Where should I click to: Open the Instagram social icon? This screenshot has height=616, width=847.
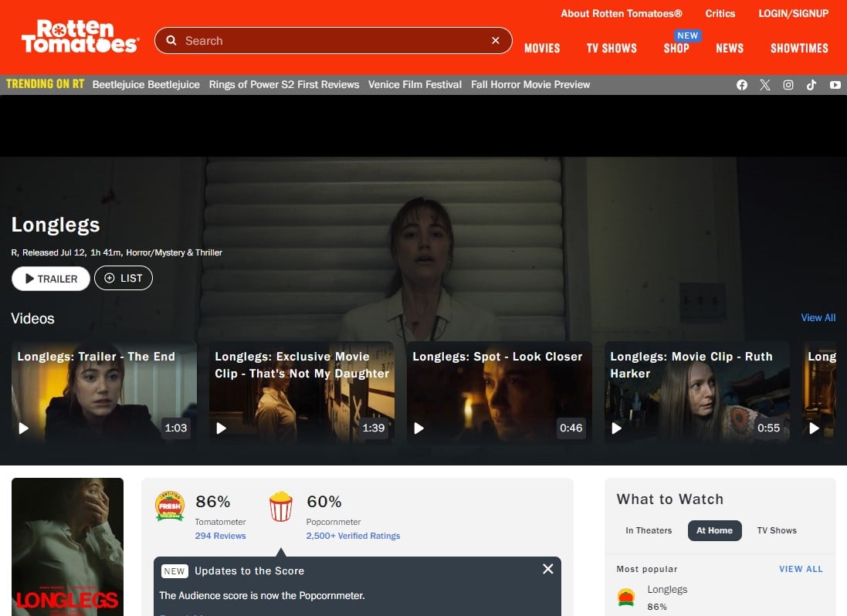click(788, 85)
